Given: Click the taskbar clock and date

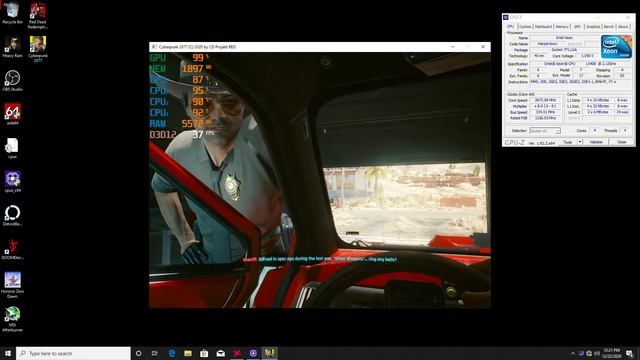Looking at the screenshot, I should pyautogui.click(x=611, y=353).
